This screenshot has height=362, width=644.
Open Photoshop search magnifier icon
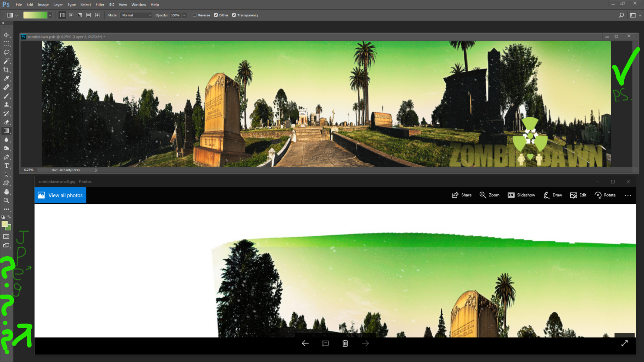tap(621, 15)
